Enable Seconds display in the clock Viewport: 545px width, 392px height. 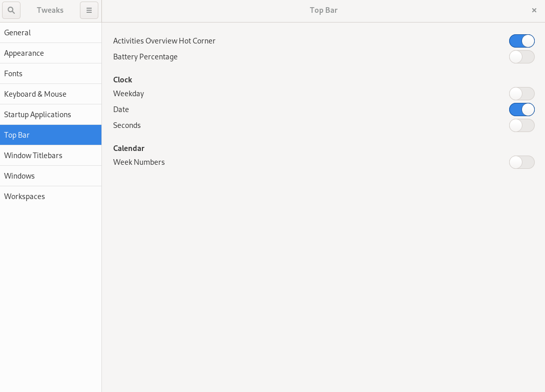[521, 125]
